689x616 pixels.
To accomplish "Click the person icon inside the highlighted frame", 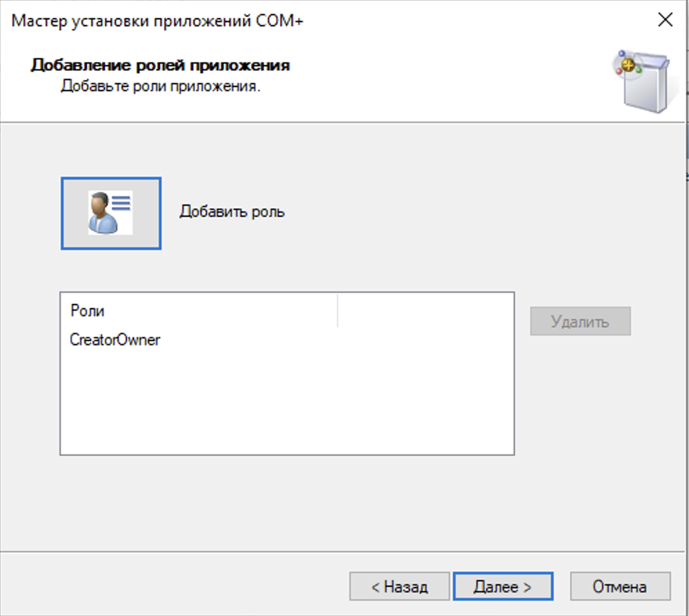I will click(110, 213).
